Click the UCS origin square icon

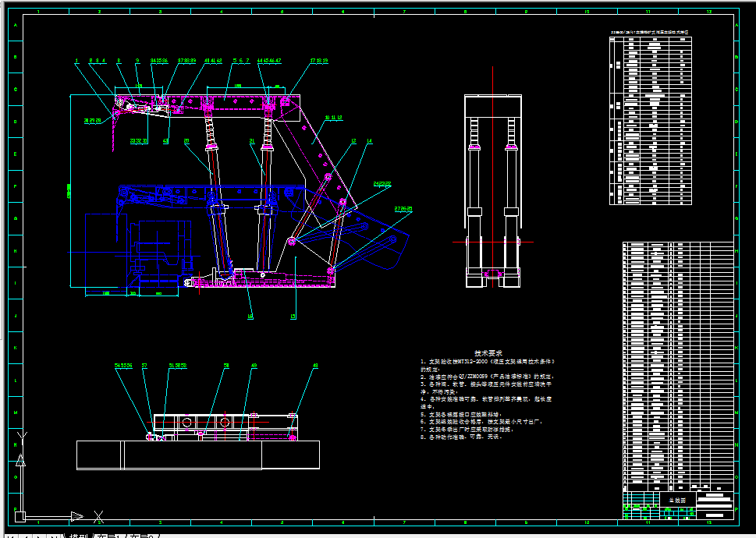coord(20,516)
